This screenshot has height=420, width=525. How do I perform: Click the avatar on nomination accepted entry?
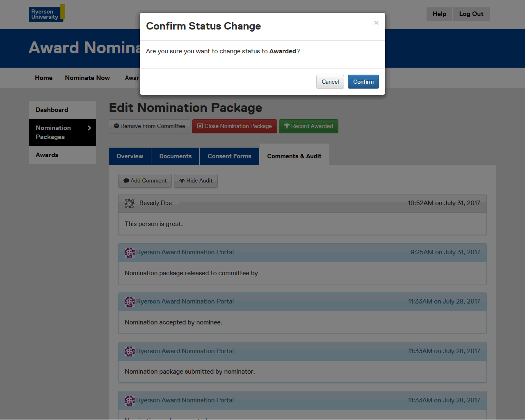tap(130, 302)
